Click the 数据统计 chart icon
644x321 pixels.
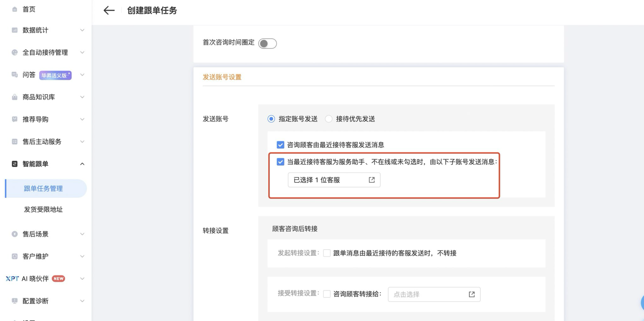pos(14,30)
